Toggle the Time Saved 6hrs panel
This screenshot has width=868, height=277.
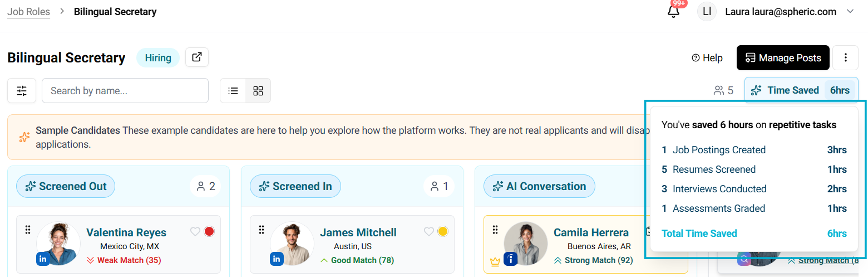click(801, 90)
